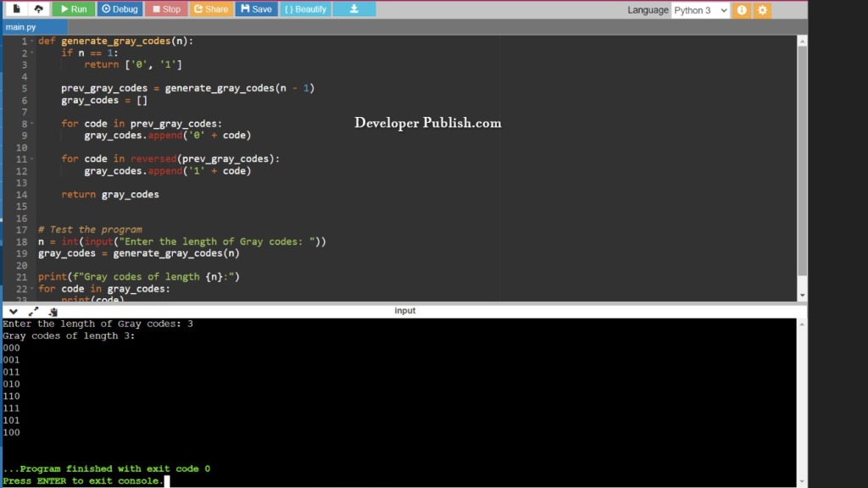Image resolution: width=868 pixels, height=488 pixels.
Task: Collapse the console with the chevron
Action: click(13, 311)
